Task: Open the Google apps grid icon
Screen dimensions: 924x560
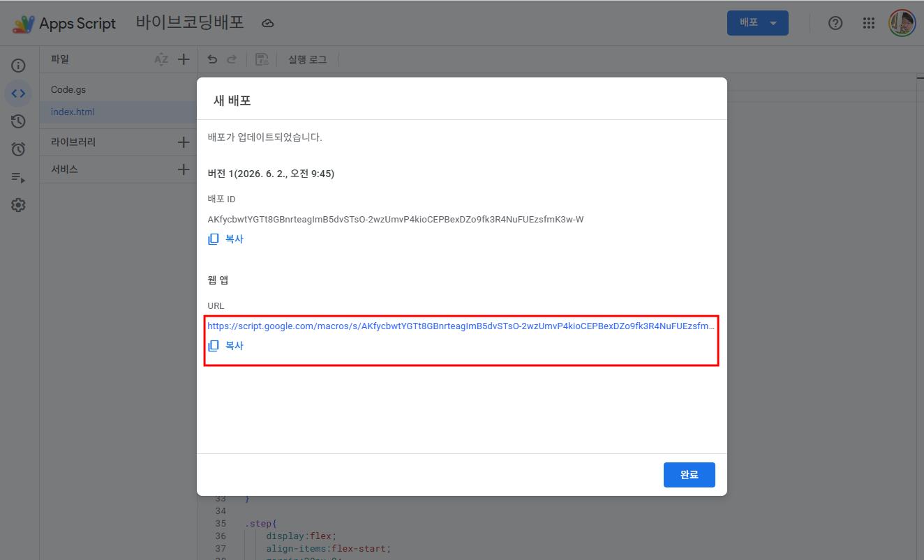Action: pos(869,23)
